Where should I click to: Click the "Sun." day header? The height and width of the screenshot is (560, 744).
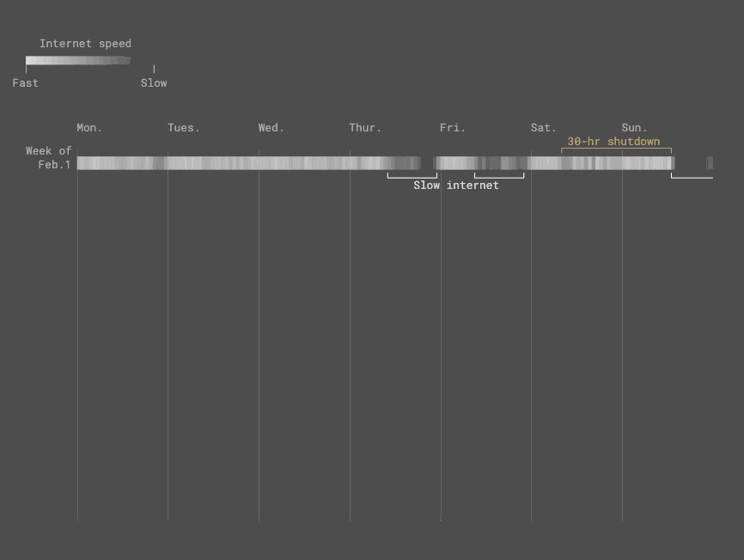[634, 128]
